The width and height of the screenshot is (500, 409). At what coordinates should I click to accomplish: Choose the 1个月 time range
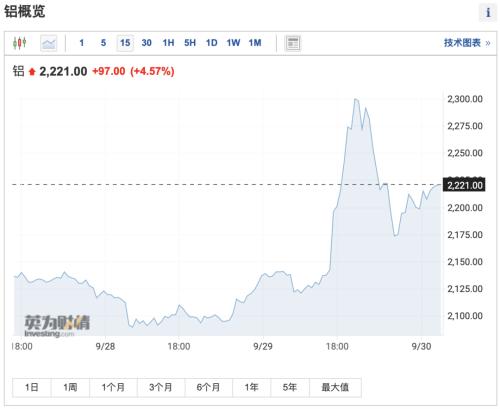pos(113,387)
